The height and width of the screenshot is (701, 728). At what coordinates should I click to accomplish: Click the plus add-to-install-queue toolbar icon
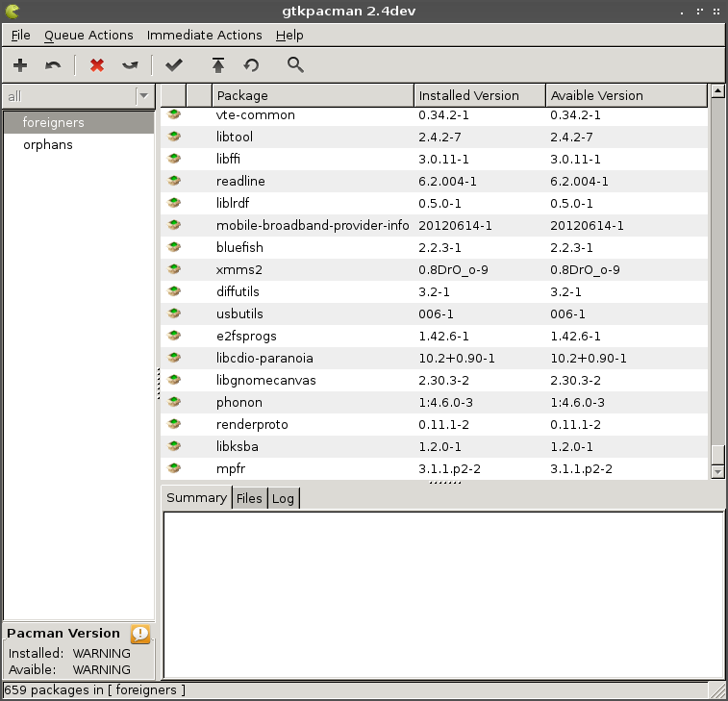click(x=20, y=65)
